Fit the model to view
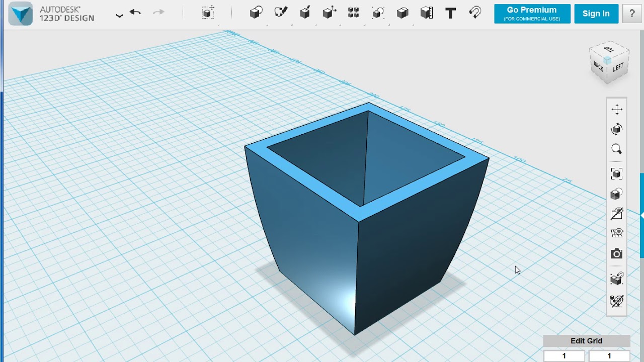The width and height of the screenshot is (644, 362). coord(617,174)
